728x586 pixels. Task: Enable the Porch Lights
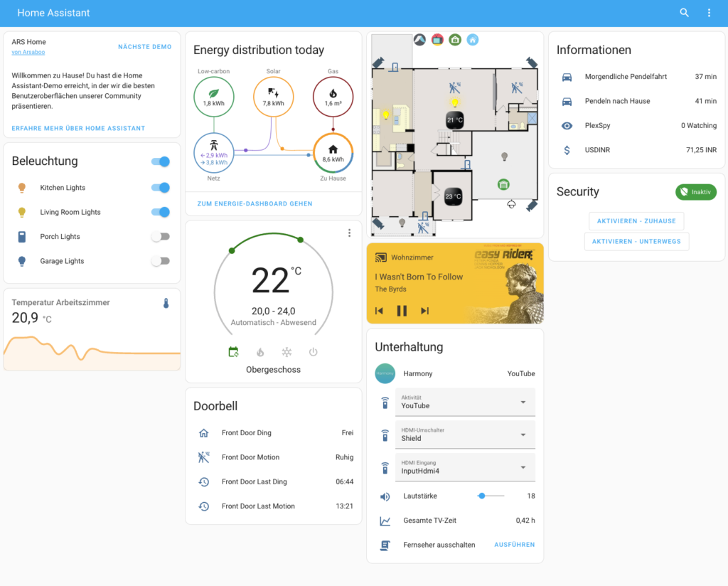coord(162,237)
